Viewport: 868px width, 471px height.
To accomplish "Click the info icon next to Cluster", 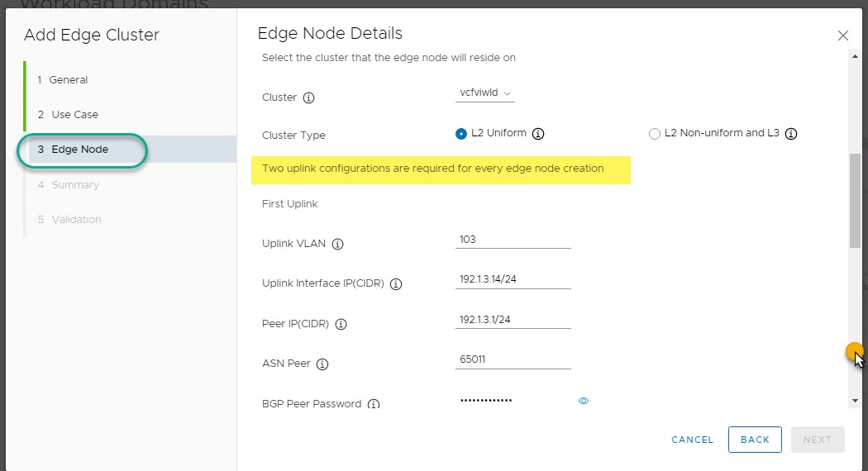I will 309,98.
